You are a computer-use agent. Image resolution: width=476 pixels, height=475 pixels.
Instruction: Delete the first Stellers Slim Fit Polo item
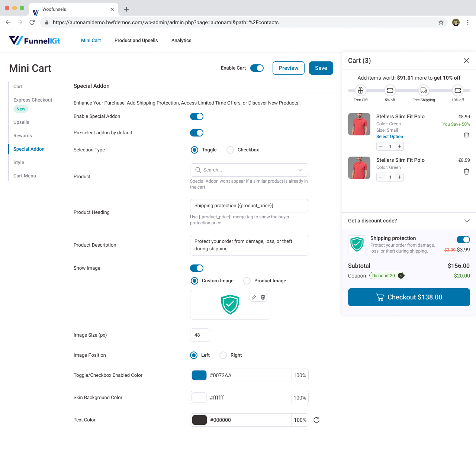pos(466,135)
